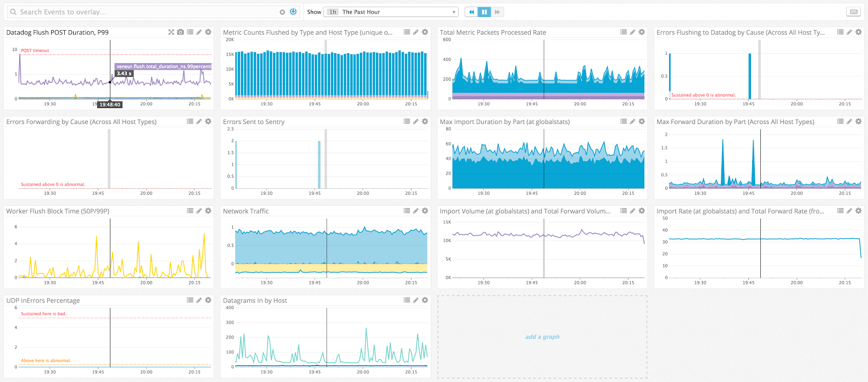Open keyboard shortcuts icon button
868x382 pixels.
[853, 12]
